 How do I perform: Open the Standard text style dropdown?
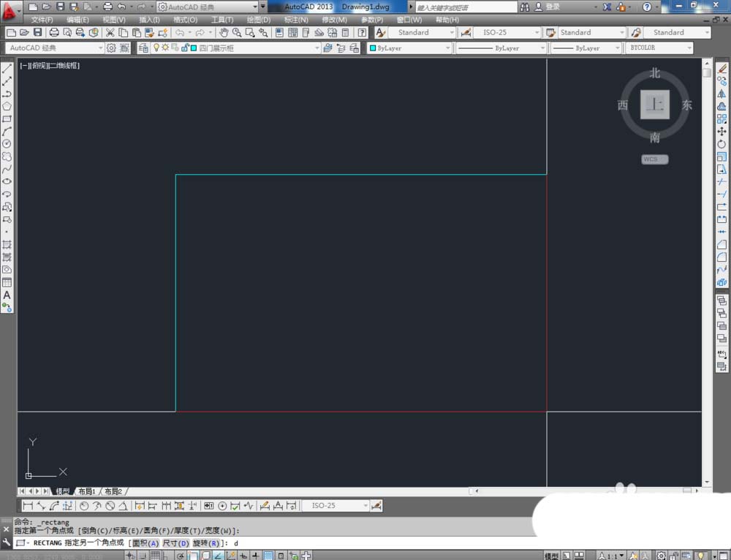[x=451, y=33]
